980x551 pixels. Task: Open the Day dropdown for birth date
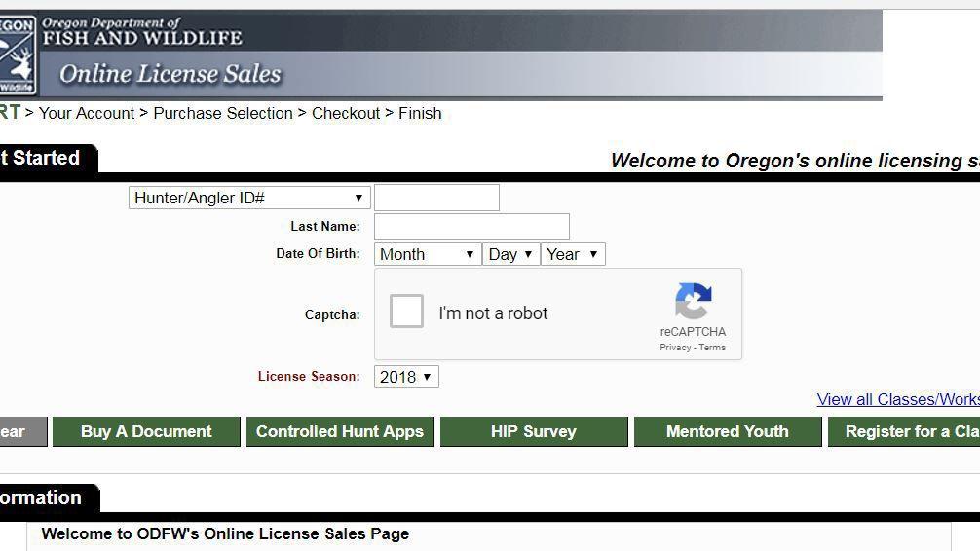tap(511, 254)
